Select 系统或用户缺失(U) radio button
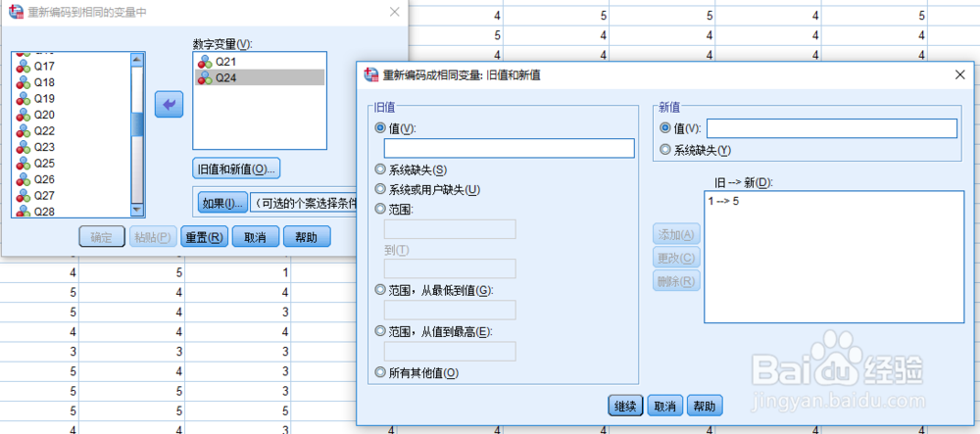The height and width of the screenshot is (434, 980). pyautogui.click(x=379, y=189)
